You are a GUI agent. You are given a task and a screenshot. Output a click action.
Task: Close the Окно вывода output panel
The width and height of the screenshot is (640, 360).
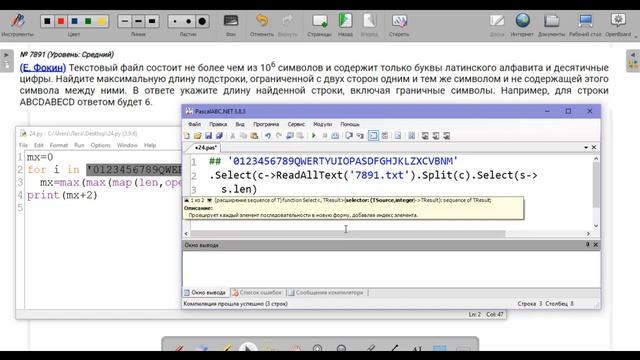pos(596,244)
